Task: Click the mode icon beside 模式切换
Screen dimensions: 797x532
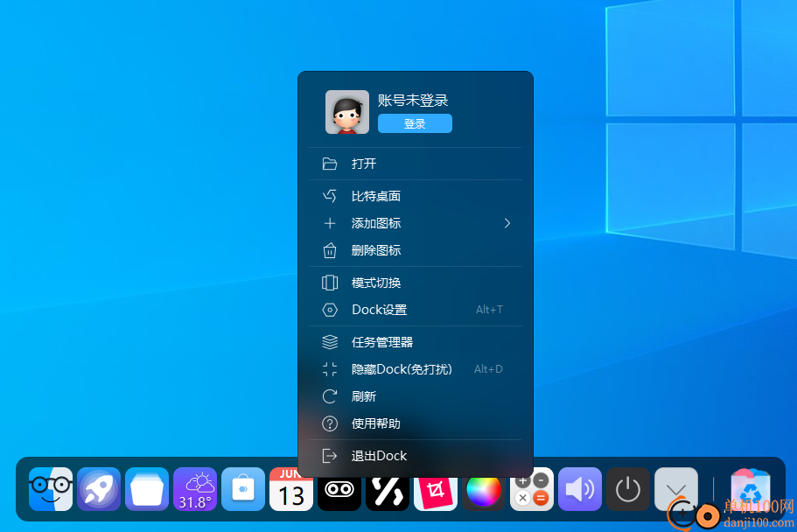Action: pos(330,283)
